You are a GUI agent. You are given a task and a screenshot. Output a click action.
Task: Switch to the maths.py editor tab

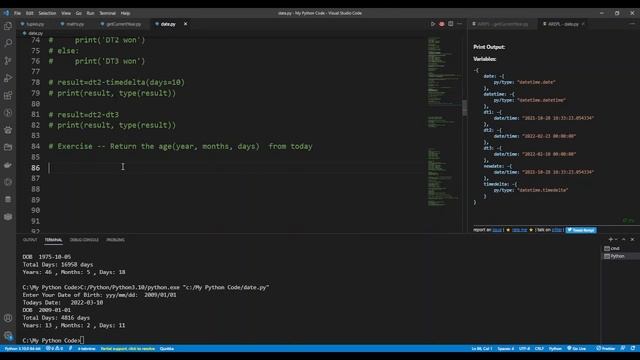tap(73, 24)
